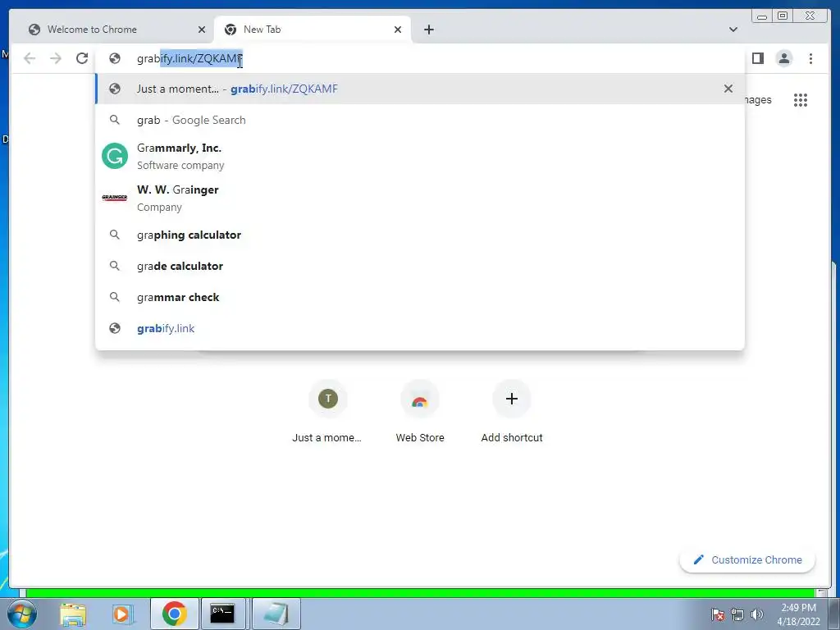Click the globe icon in address bar
Viewport: 840px width, 630px height.
(x=115, y=58)
